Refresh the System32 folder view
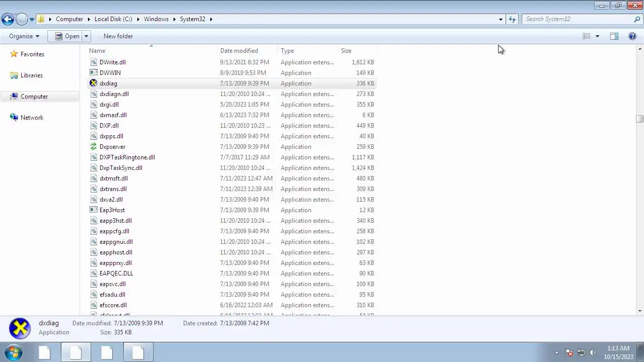644x362 pixels. pyautogui.click(x=512, y=19)
